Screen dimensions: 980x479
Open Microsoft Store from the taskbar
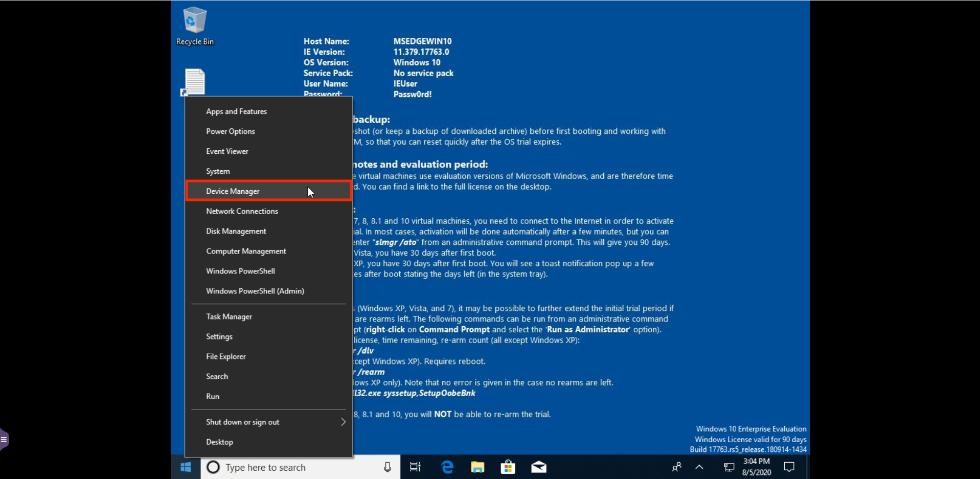coord(508,467)
